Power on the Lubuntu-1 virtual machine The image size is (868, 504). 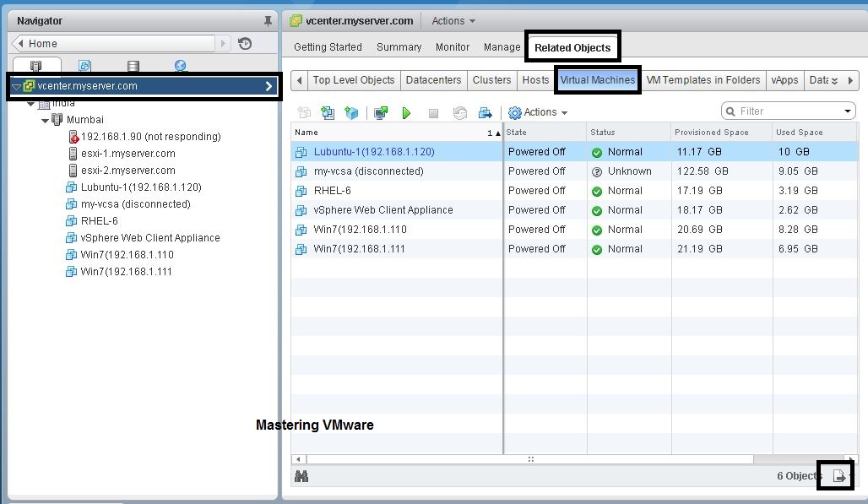(x=406, y=112)
